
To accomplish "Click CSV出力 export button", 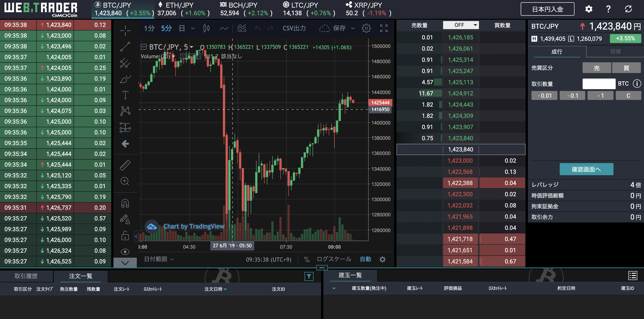I will 294,28.
